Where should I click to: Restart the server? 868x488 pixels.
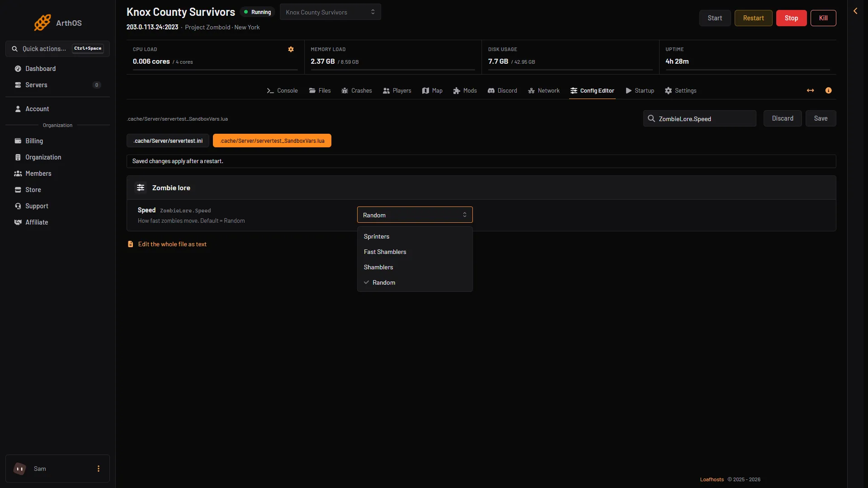753,18
